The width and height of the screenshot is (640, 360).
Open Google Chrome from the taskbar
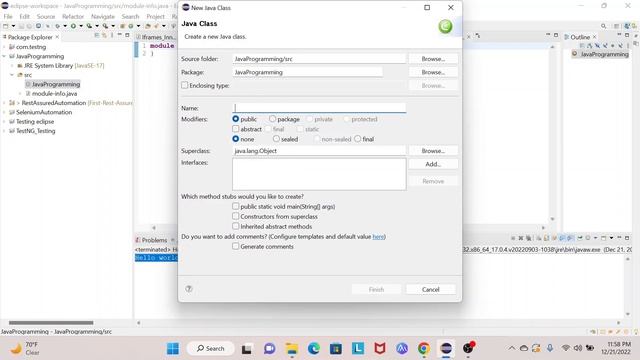pos(424,349)
